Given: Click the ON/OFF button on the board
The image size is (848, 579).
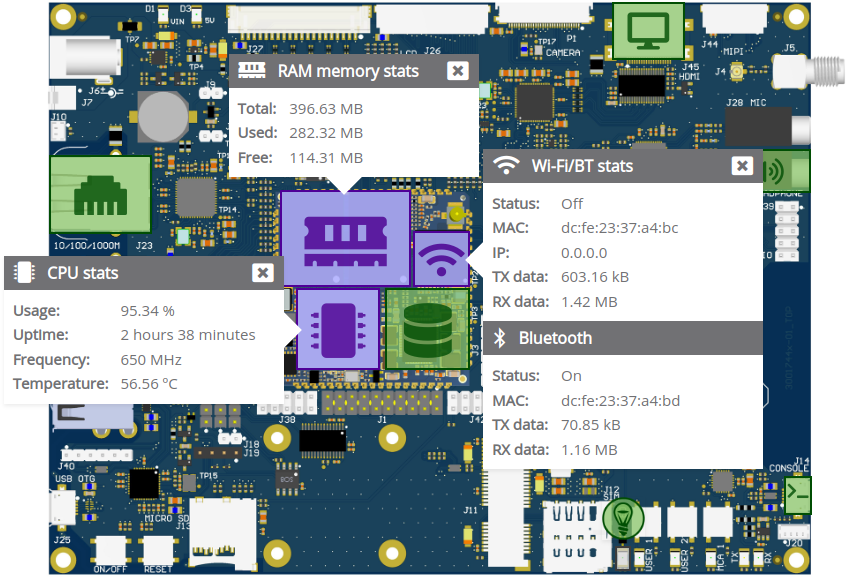Looking at the screenshot, I should point(111,551).
